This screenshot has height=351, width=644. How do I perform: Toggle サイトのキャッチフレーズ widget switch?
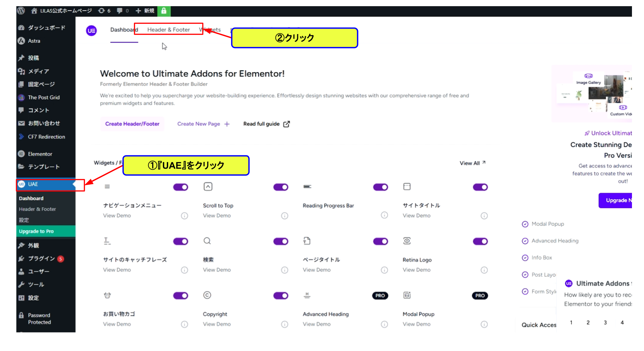click(181, 241)
